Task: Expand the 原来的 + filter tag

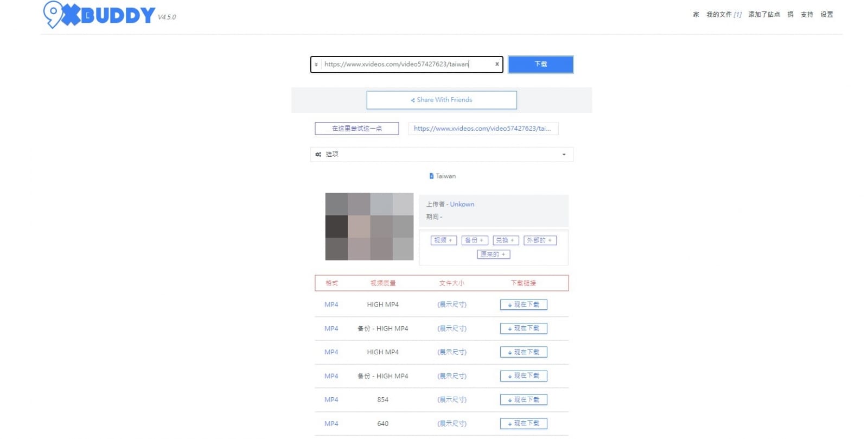Action: [494, 255]
